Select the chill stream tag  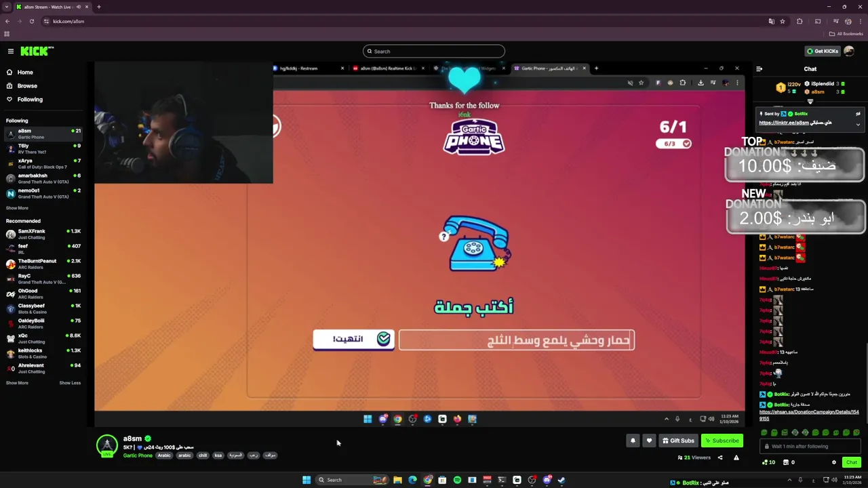(x=203, y=455)
